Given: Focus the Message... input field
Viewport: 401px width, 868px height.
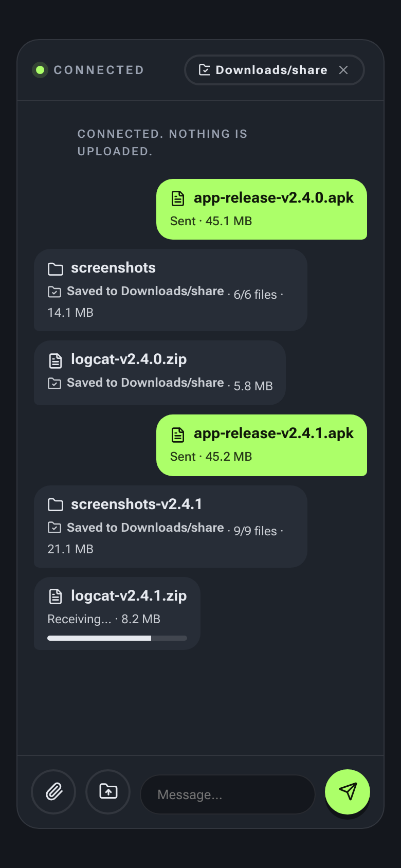Looking at the screenshot, I should pos(228,794).
